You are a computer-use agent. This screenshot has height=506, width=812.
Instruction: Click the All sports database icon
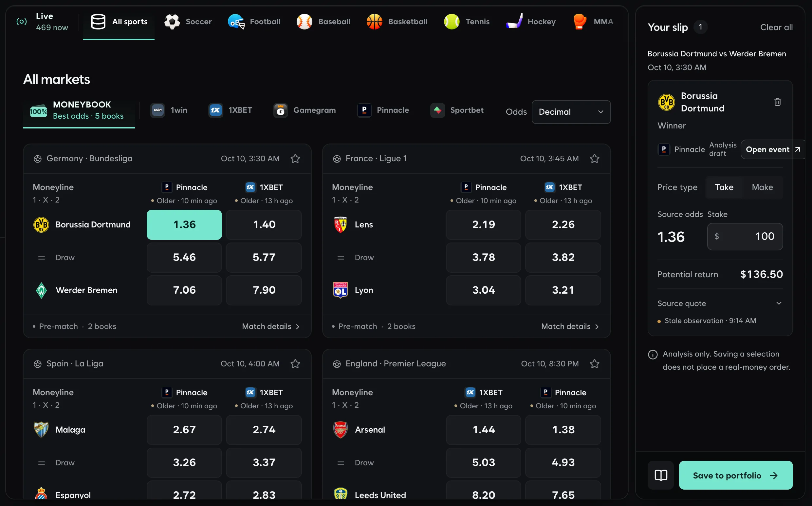point(98,22)
